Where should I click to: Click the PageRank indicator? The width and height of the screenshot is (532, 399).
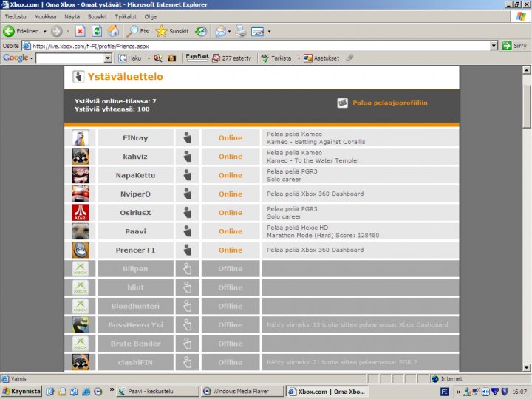pos(197,58)
